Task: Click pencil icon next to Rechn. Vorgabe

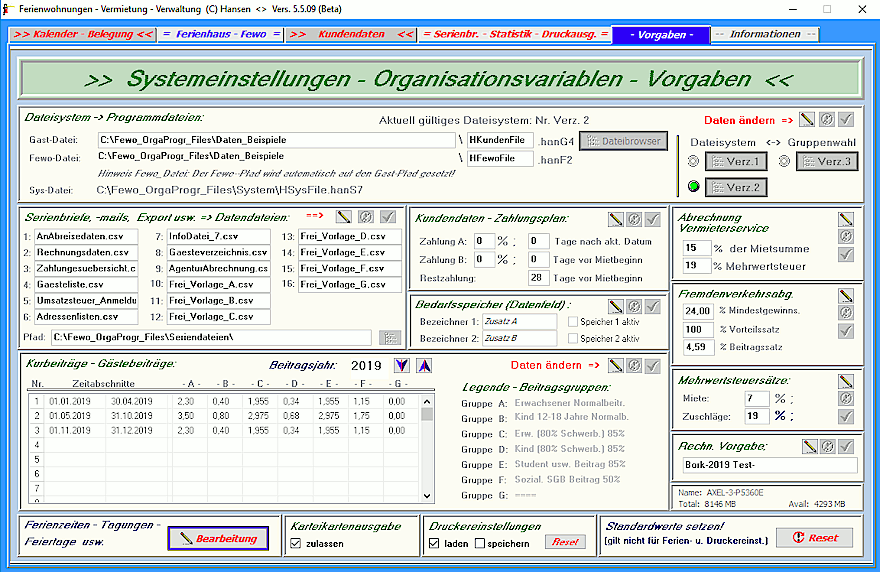Action: click(x=810, y=446)
